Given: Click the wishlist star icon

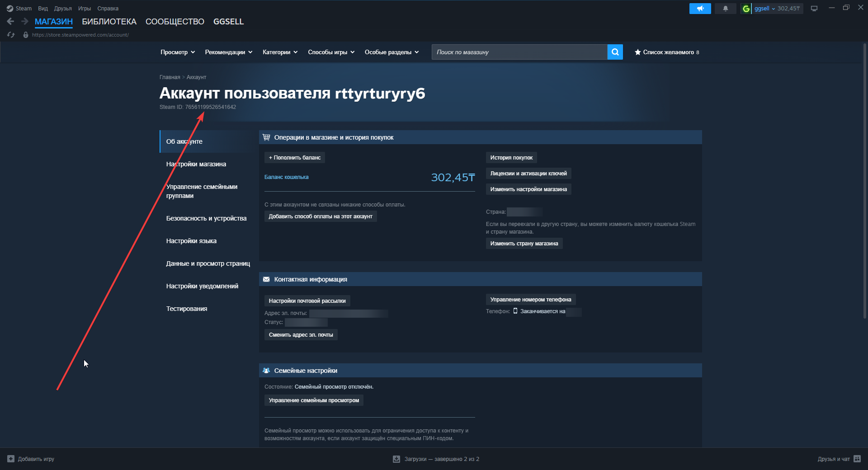Looking at the screenshot, I should click(x=637, y=52).
